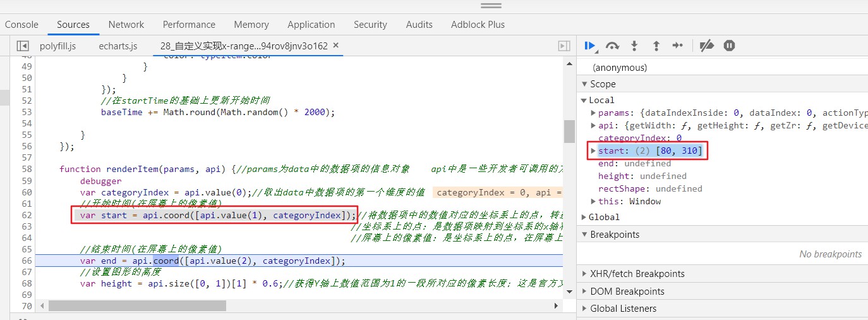Go to the Memory tab

pyautogui.click(x=251, y=25)
